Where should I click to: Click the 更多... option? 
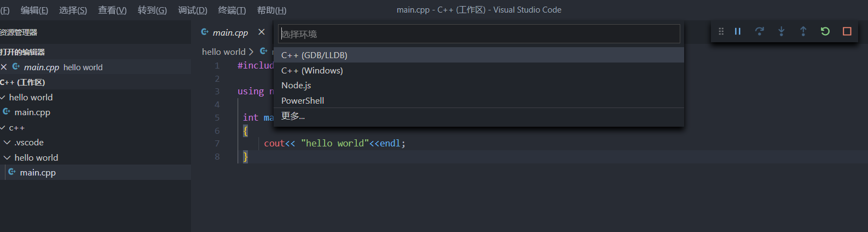click(293, 116)
